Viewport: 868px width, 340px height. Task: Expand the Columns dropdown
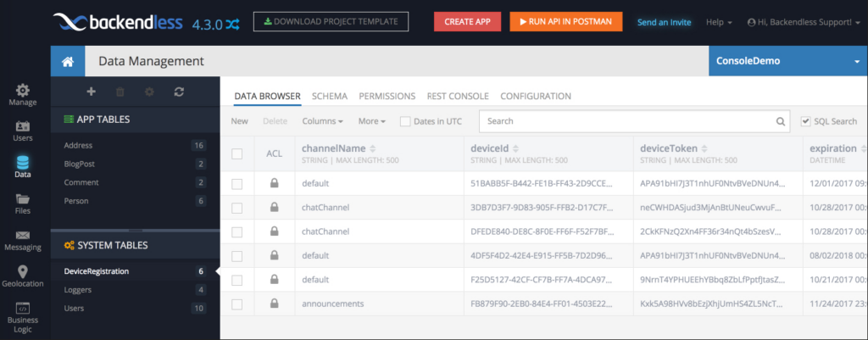point(322,121)
